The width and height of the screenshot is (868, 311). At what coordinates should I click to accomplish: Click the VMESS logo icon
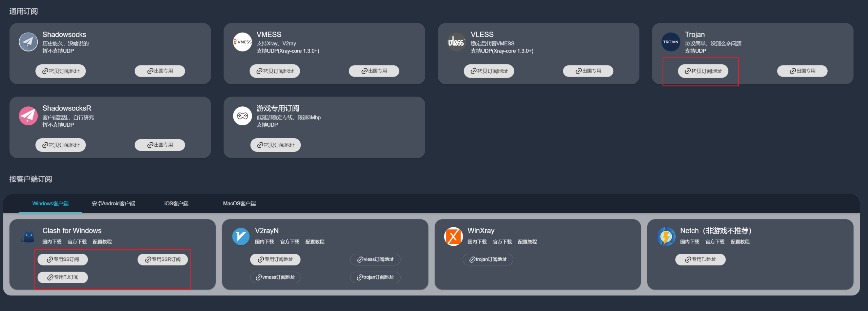[242, 42]
